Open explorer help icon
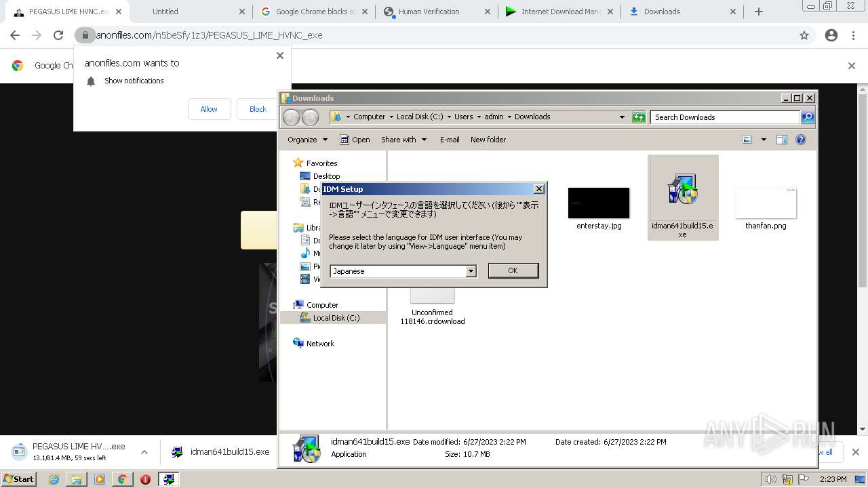868x488 pixels. coord(801,140)
